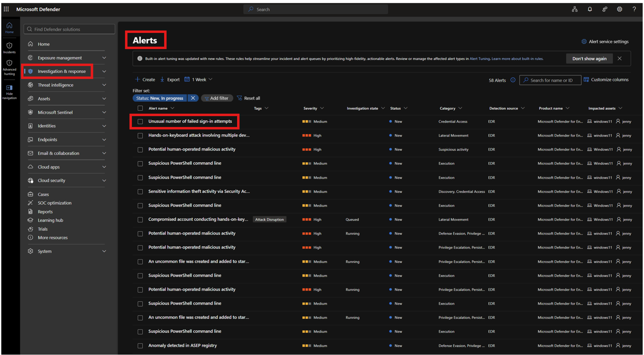Click the Hide navigation icon
The image size is (644, 355).
tap(9, 87)
